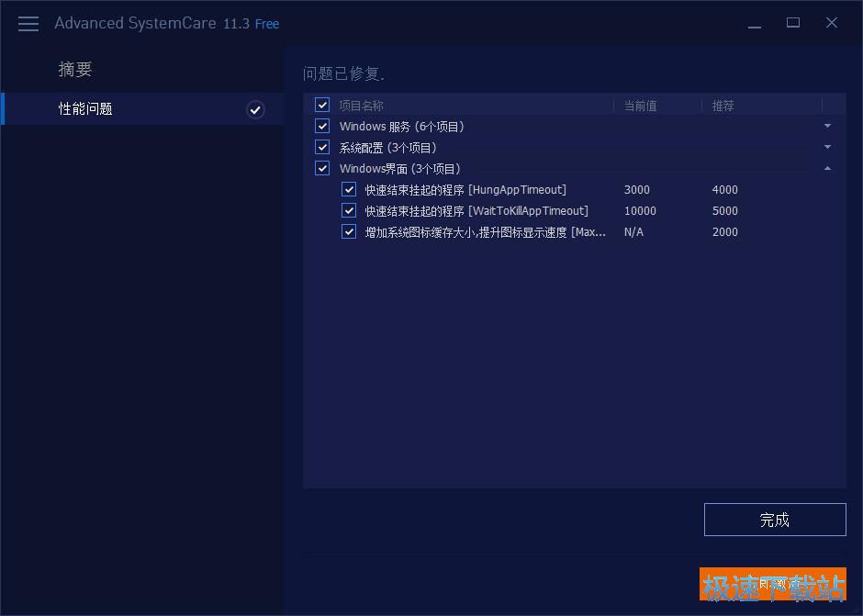Toggle the WaitToKillAppTimeout item checkbox
This screenshot has width=863, height=616.
click(x=348, y=210)
